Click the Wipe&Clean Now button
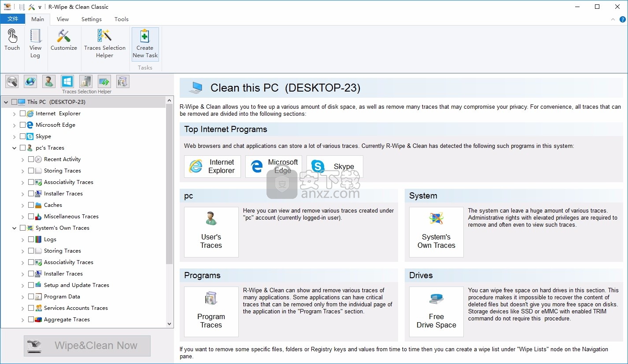This screenshot has width=628, height=364. coord(87,346)
